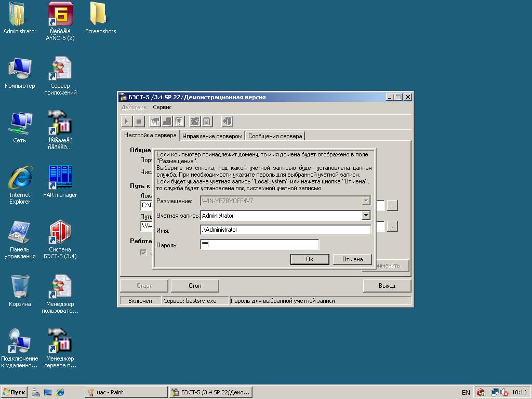
Task: Select the FAR manager desktop shortcut
Action: pos(60,182)
